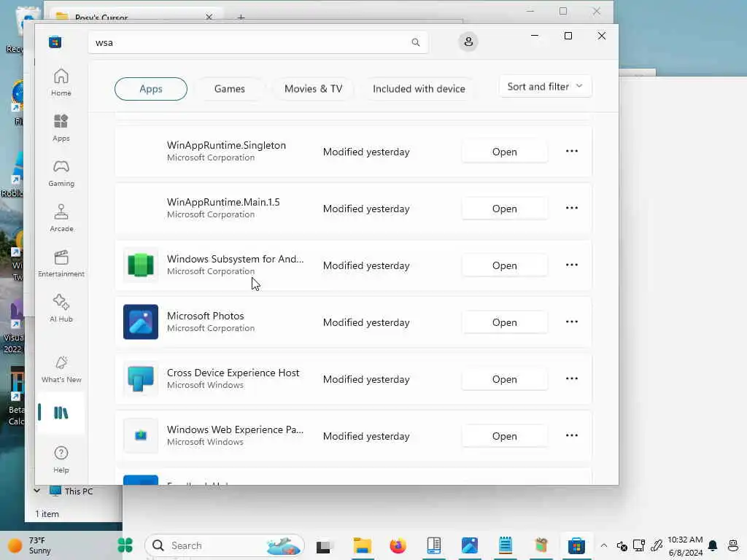Select the Included with device filter
Viewport: 747px width, 560px height.
click(419, 89)
